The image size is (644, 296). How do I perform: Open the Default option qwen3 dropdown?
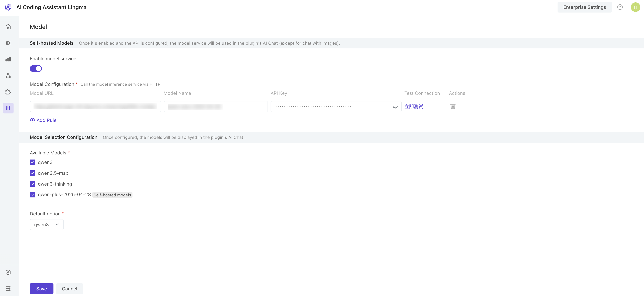(x=47, y=224)
